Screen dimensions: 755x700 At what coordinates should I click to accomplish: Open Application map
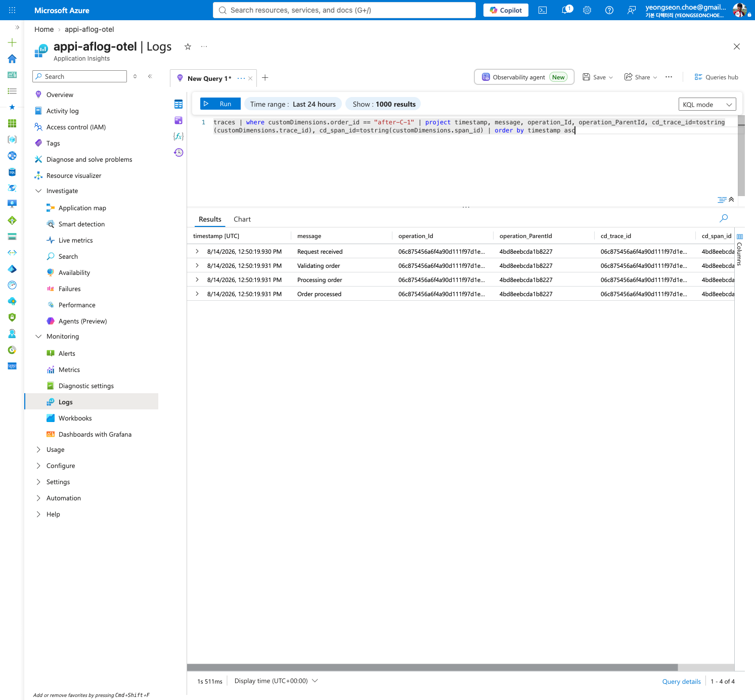82,208
